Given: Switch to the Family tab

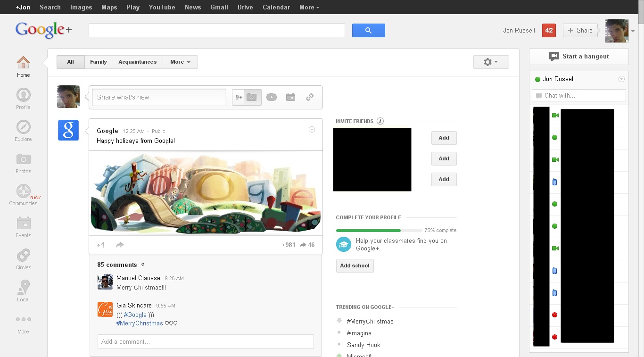Looking at the screenshot, I should pyautogui.click(x=99, y=62).
